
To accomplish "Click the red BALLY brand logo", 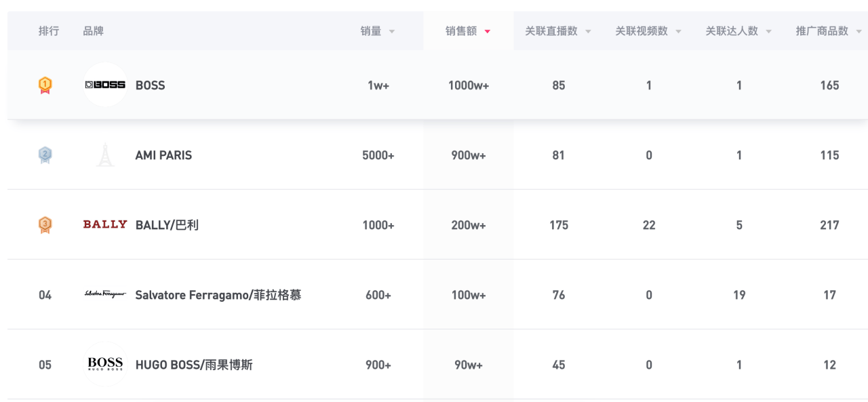I will 105,224.
